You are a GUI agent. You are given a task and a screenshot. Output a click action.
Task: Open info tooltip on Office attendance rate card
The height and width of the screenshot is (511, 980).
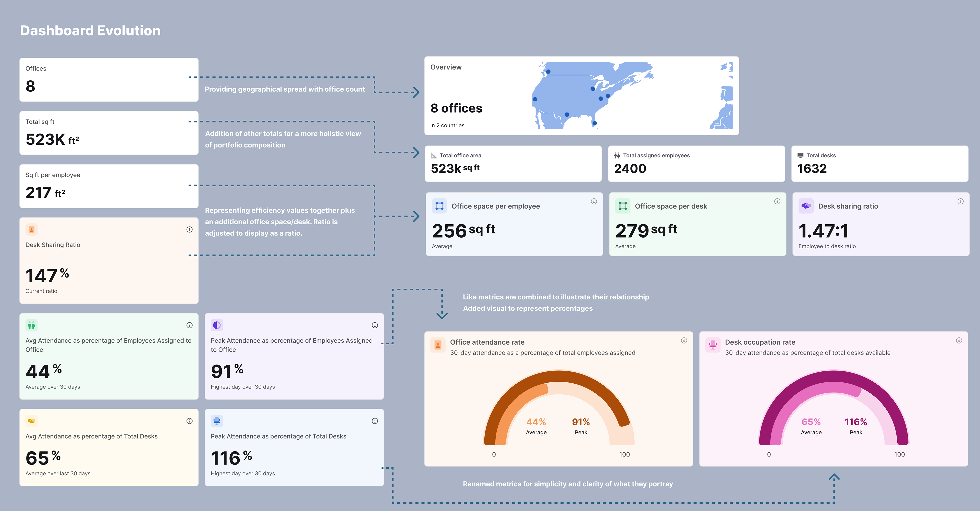pyautogui.click(x=684, y=340)
